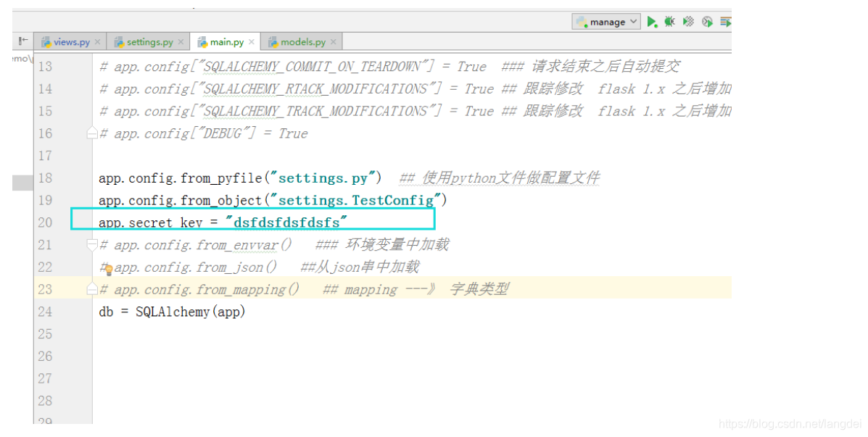This screenshot has height=437, width=868.
Task: Click the "settings.TestConfig" string
Action: tap(355, 200)
